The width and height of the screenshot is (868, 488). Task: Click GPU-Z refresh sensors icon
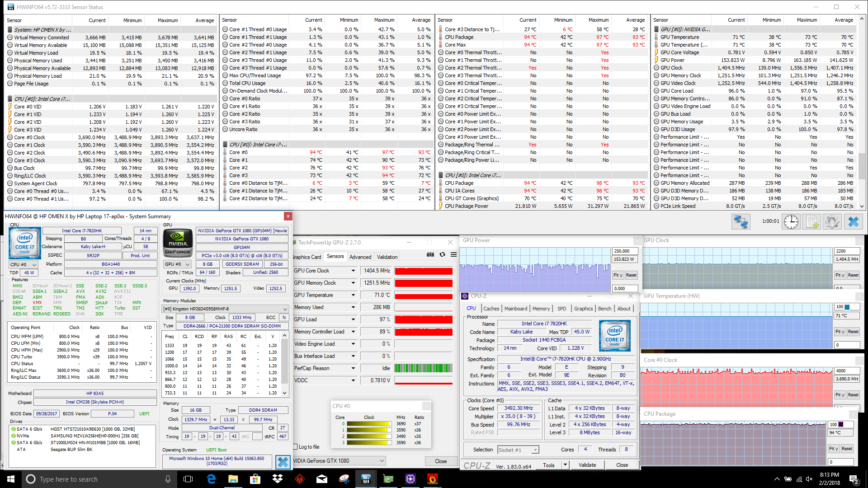pos(442,255)
